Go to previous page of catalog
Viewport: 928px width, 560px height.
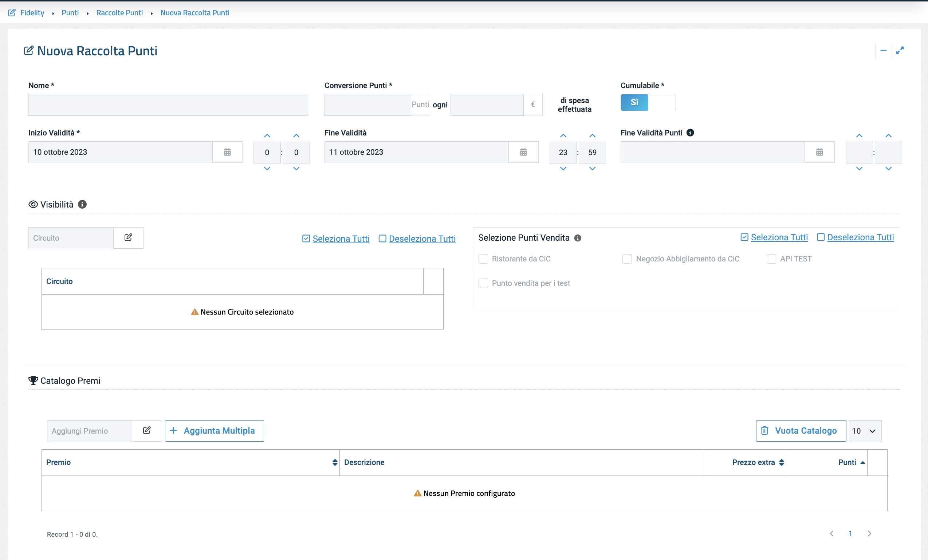[x=831, y=533]
